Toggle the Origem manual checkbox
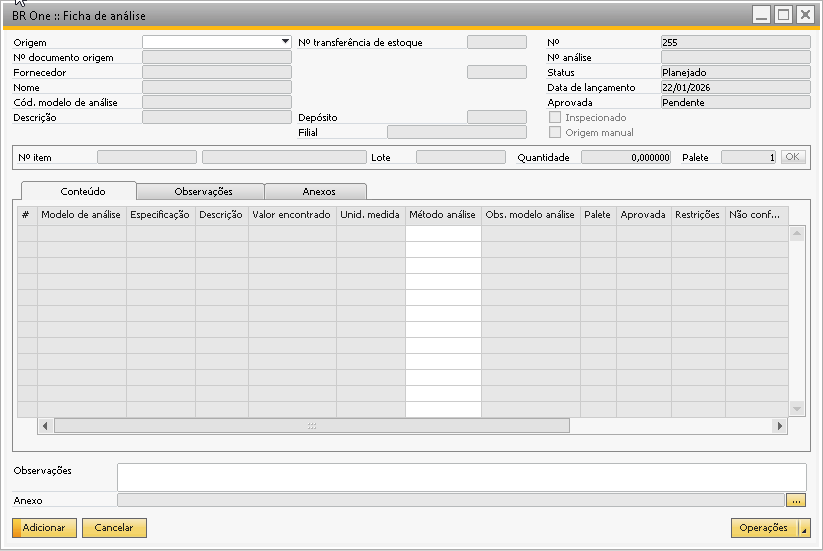This screenshot has width=823, height=551. pos(555,132)
